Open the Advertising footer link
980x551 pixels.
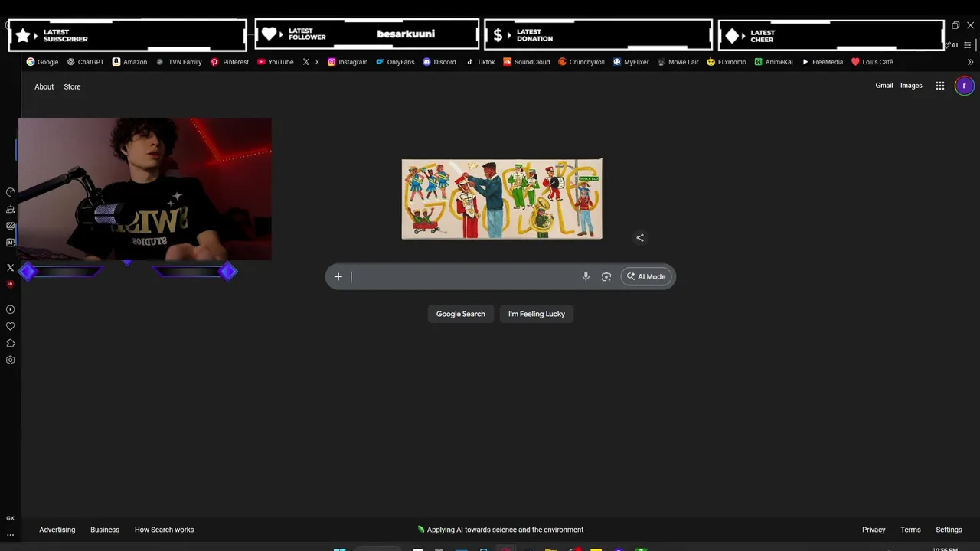click(57, 530)
